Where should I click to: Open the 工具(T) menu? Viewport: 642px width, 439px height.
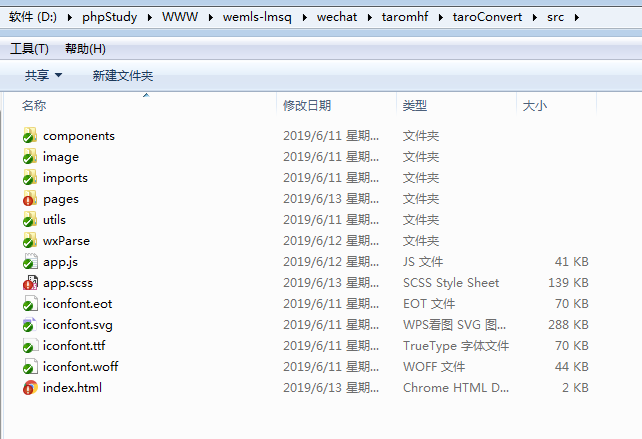point(29,49)
